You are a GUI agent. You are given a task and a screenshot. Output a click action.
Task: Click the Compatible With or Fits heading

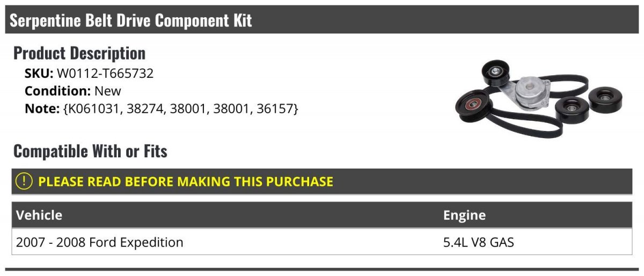tap(90, 151)
